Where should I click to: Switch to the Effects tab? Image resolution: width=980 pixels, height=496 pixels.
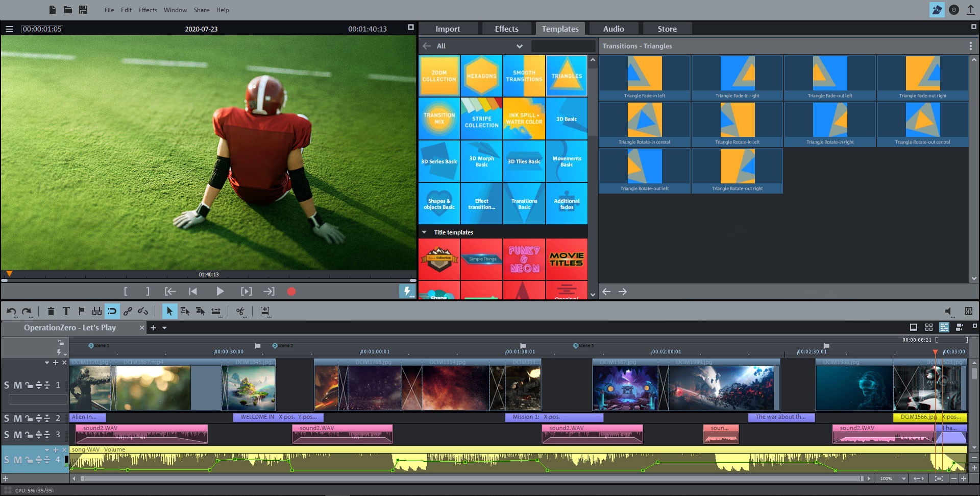[507, 29]
